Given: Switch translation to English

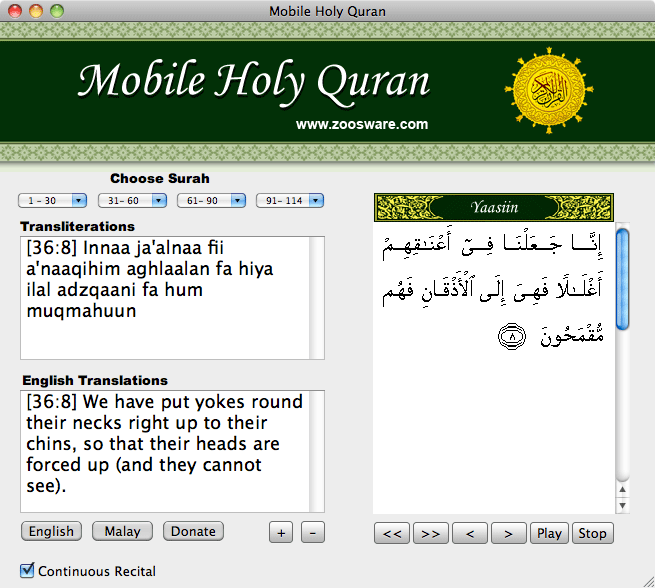Looking at the screenshot, I should tap(51, 531).
